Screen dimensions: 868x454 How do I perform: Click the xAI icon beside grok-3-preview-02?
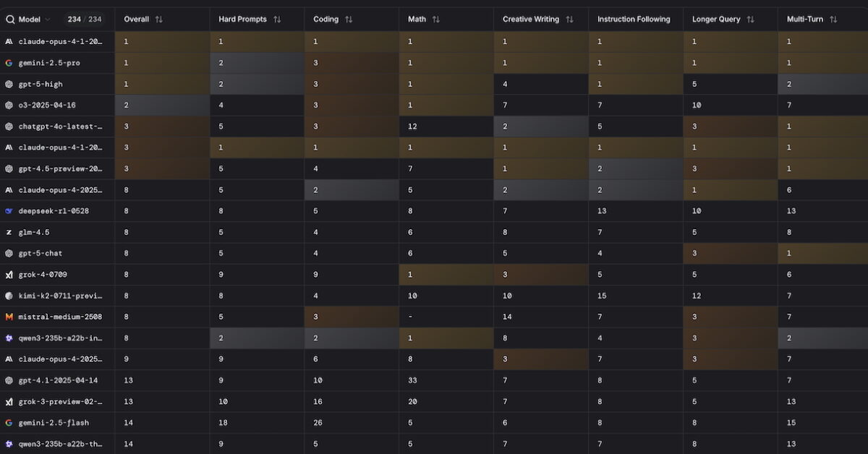tap(9, 401)
